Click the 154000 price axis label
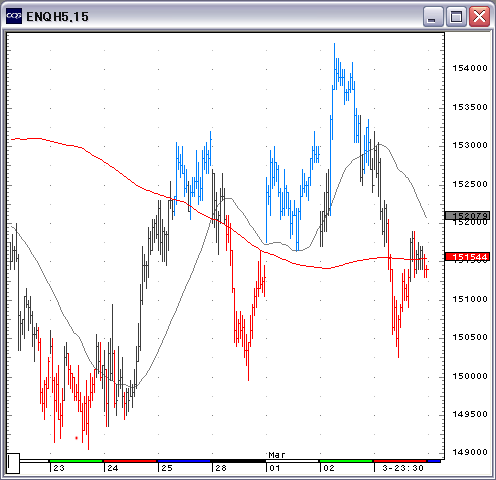Image resolution: width=496 pixels, height=480 pixels. click(x=470, y=68)
